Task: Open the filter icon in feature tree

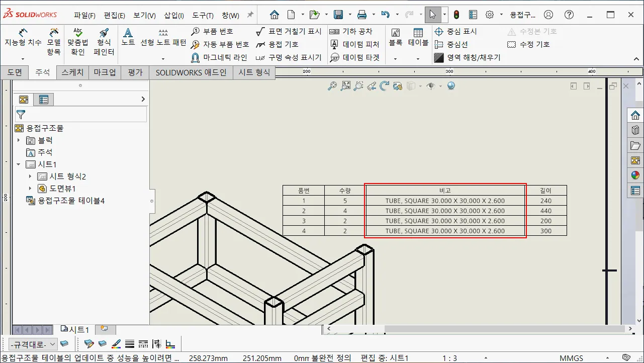Action: tap(21, 114)
